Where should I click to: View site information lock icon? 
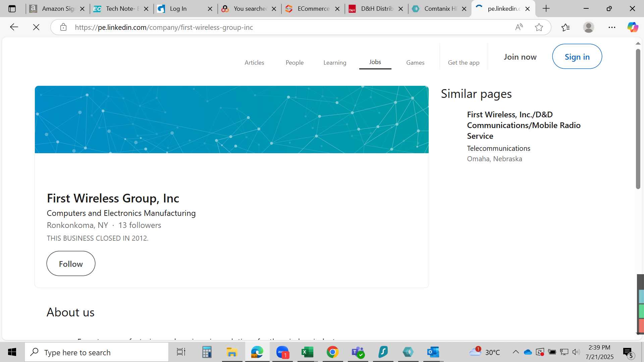tap(63, 27)
